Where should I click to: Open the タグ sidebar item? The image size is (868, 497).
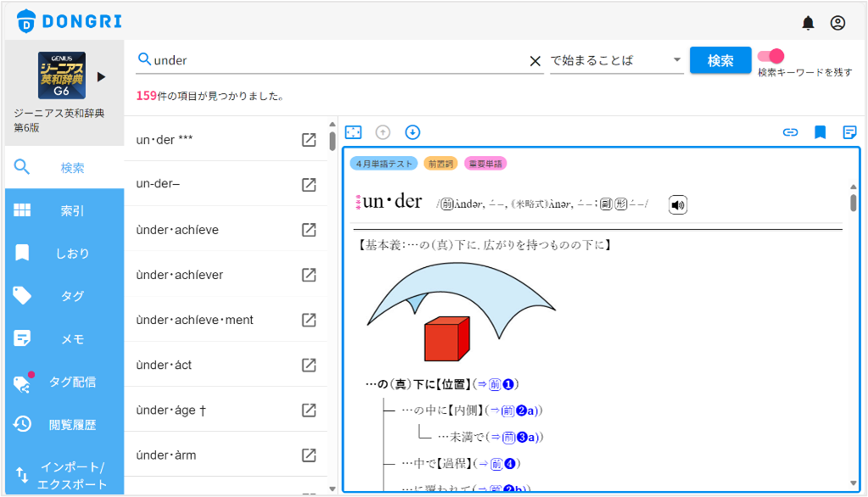[64, 295]
